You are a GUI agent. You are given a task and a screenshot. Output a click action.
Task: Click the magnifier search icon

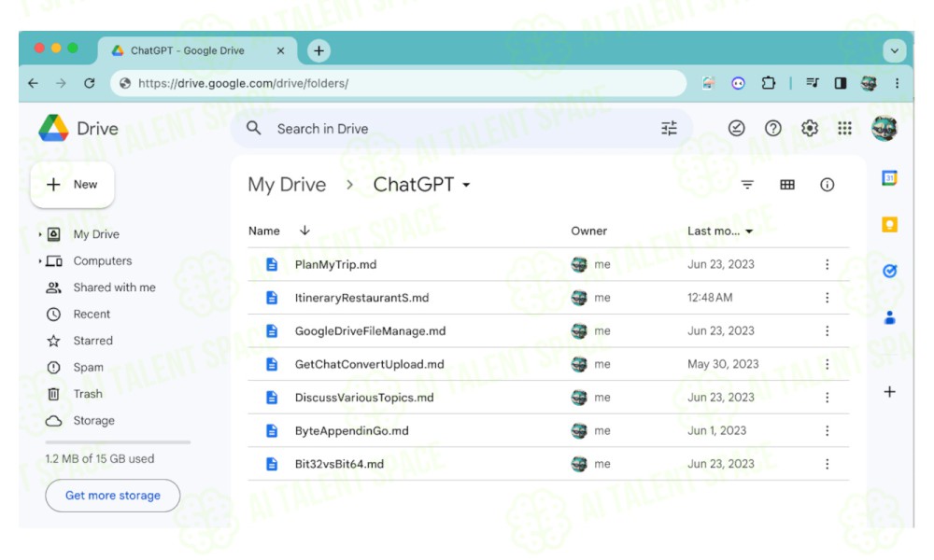click(x=254, y=128)
